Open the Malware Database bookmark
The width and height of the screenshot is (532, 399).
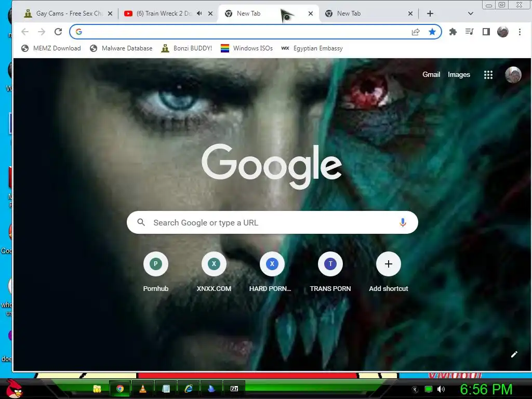tap(121, 48)
